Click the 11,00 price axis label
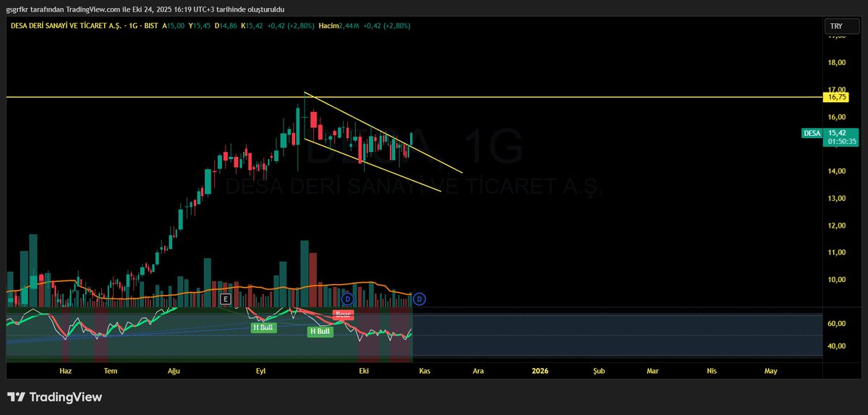 837,252
